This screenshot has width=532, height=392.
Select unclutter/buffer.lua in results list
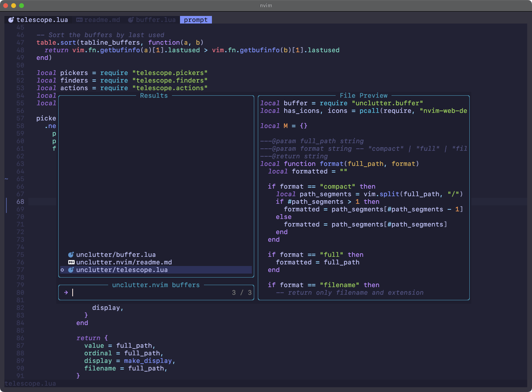pyautogui.click(x=156, y=255)
